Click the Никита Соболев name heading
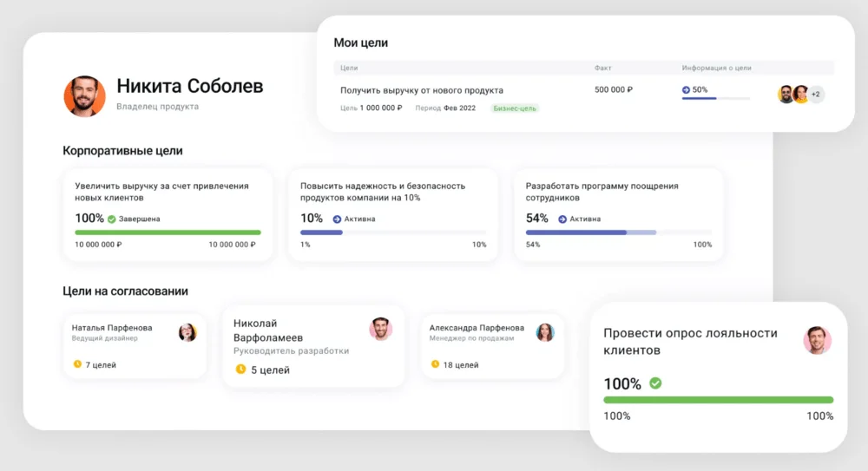Screen dimensions: 868x471 [189, 86]
